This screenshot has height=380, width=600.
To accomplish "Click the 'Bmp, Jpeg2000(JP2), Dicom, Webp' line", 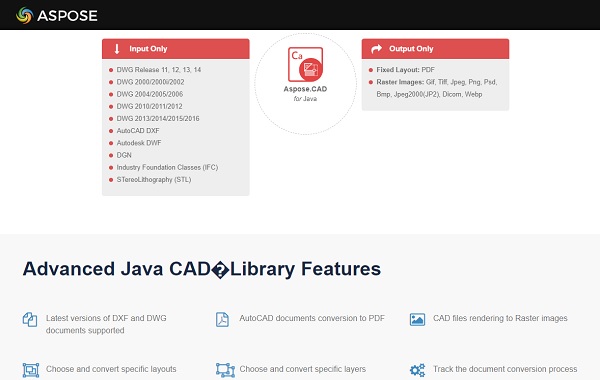I will (429, 94).
